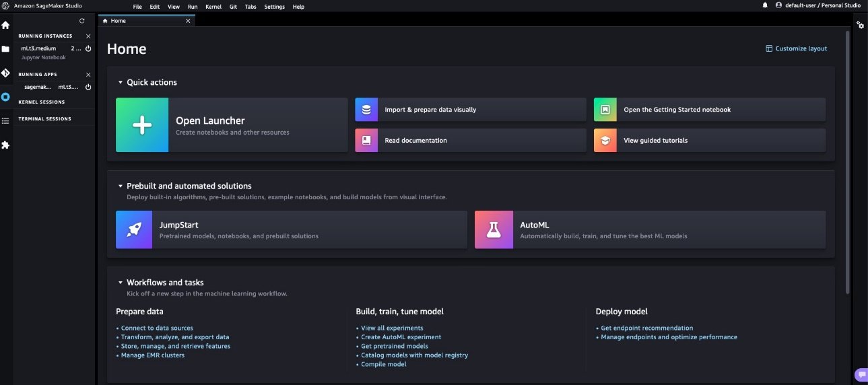Click the Open Launcher card title
868x385 pixels.
pos(210,120)
